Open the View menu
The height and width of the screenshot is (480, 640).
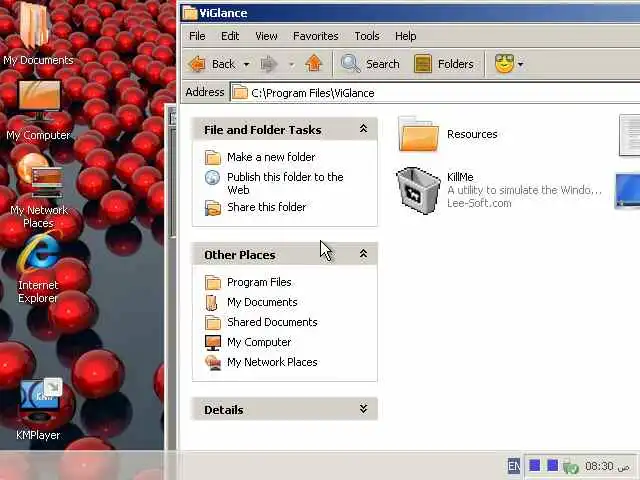266,36
